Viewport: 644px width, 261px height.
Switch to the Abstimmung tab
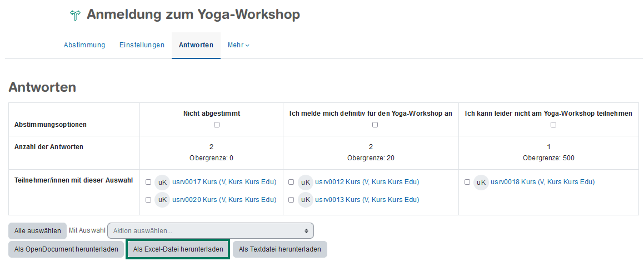pyautogui.click(x=84, y=45)
